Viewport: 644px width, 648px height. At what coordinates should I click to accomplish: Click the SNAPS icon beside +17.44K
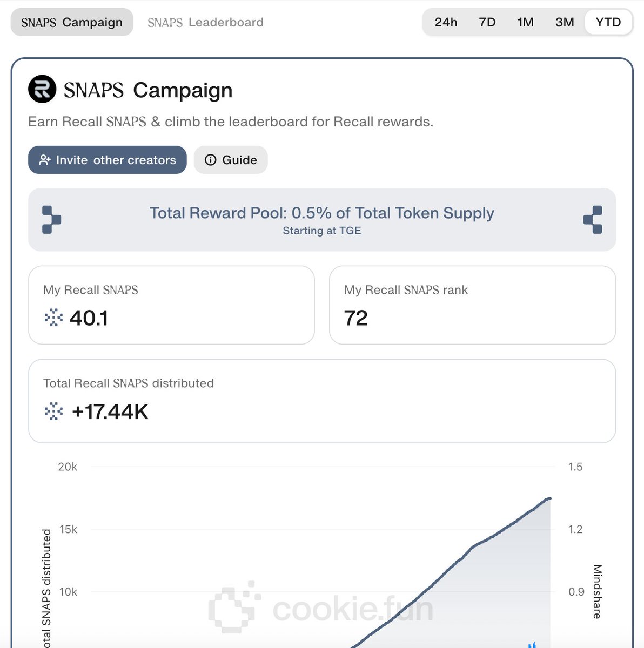click(53, 411)
